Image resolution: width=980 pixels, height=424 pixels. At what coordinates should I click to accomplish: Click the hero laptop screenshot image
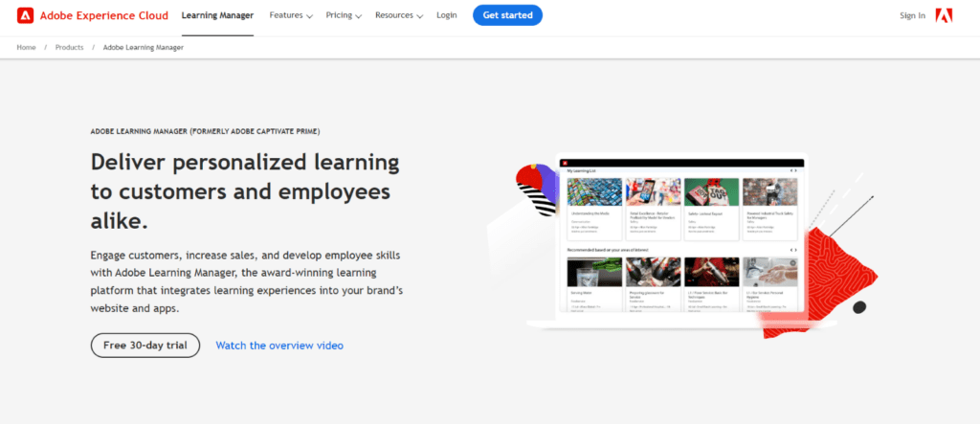tap(681, 241)
